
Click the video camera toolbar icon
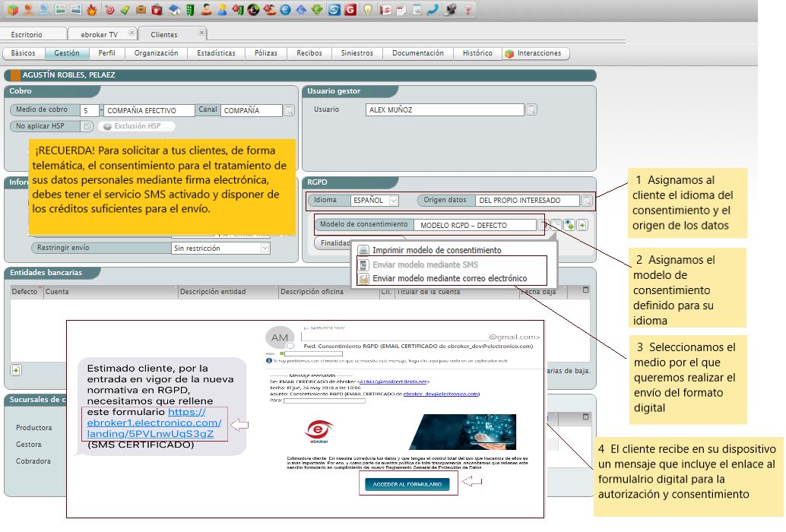pos(451,10)
